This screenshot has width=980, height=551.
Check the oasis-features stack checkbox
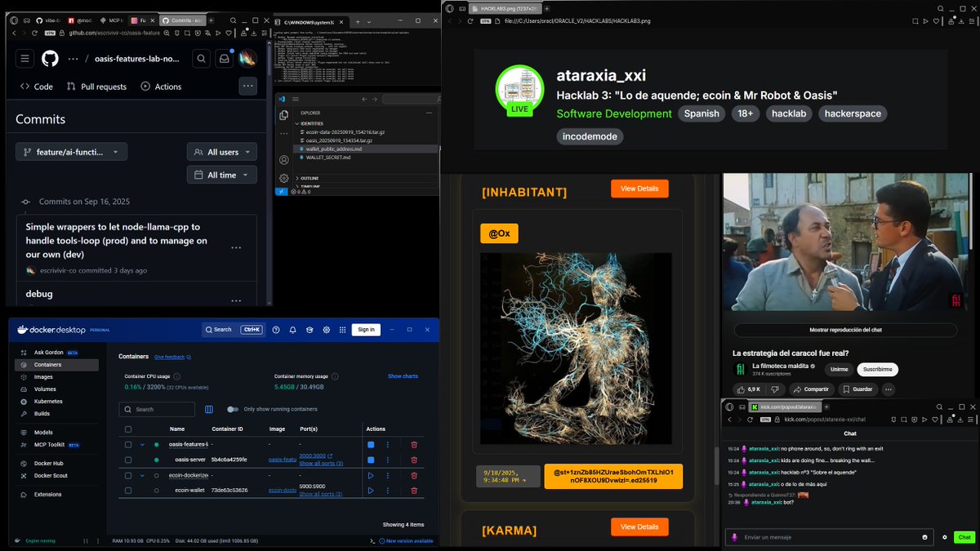coord(128,445)
